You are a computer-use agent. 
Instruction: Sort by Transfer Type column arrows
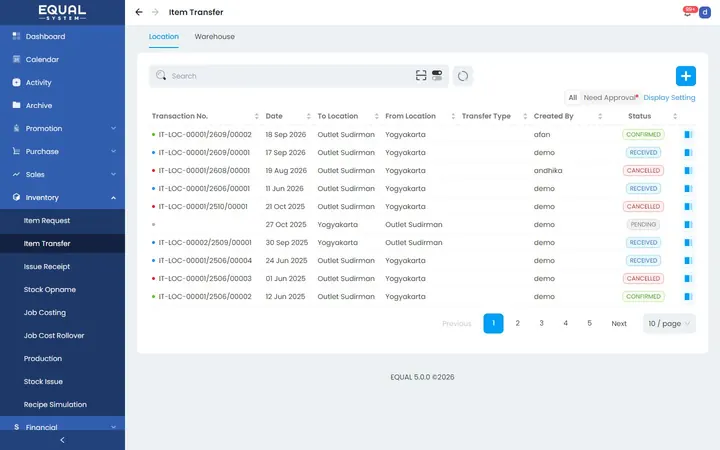click(525, 116)
